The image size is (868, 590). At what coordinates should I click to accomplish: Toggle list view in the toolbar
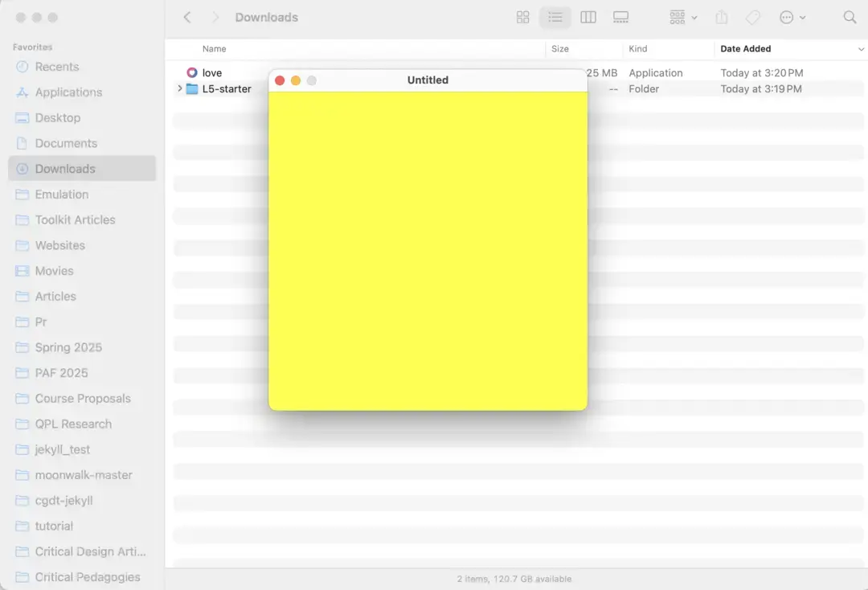555,17
